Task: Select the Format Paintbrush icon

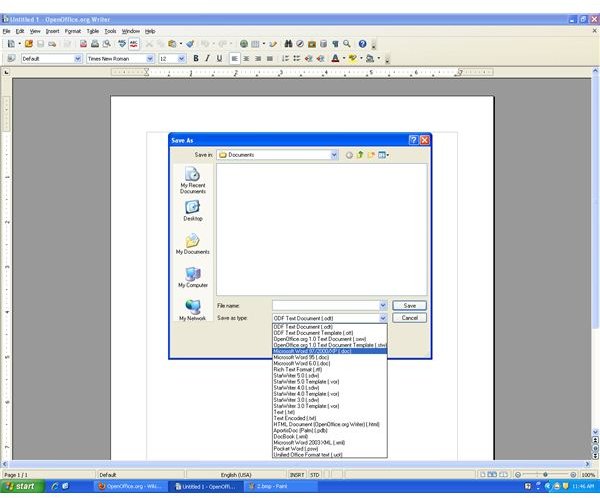Action: (x=190, y=44)
